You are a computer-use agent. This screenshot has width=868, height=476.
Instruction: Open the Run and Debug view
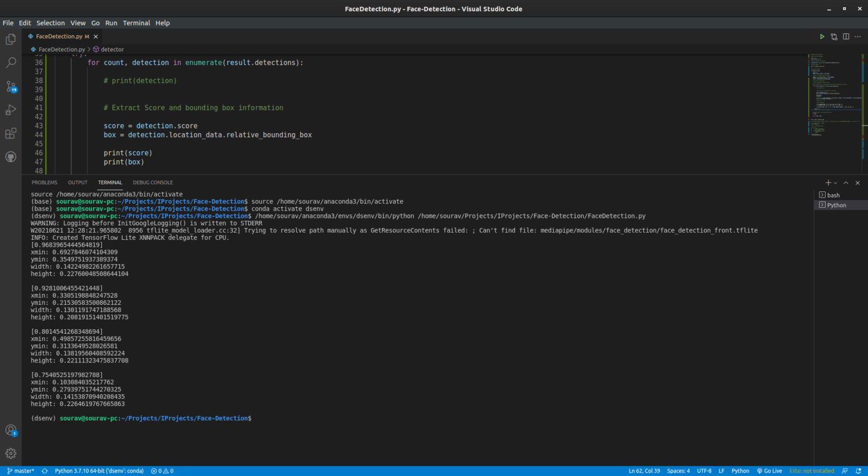pyautogui.click(x=11, y=110)
